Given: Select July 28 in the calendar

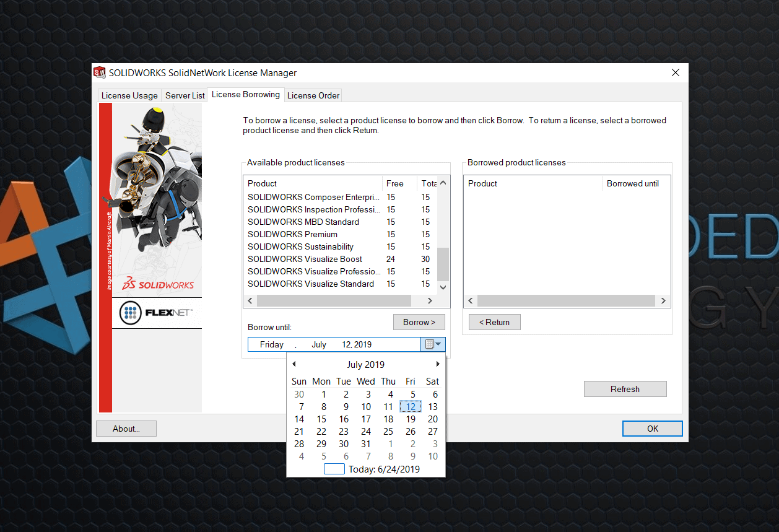Looking at the screenshot, I should [x=299, y=444].
